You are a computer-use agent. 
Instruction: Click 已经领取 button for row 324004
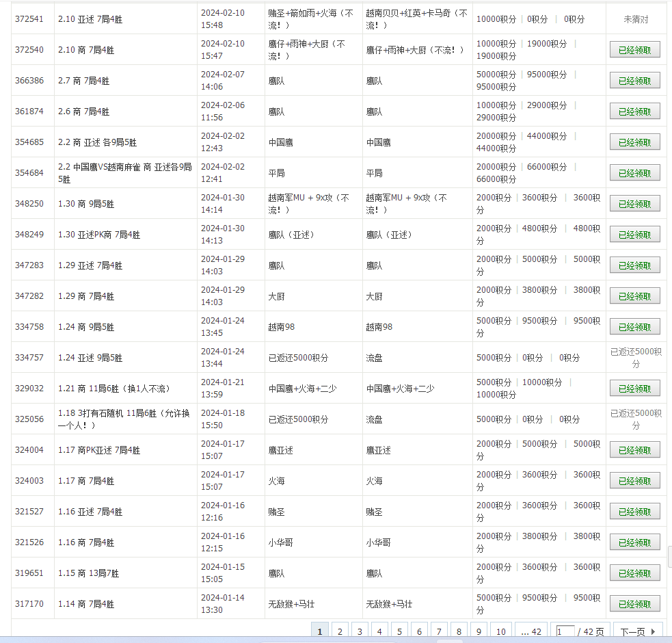(634, 450)
